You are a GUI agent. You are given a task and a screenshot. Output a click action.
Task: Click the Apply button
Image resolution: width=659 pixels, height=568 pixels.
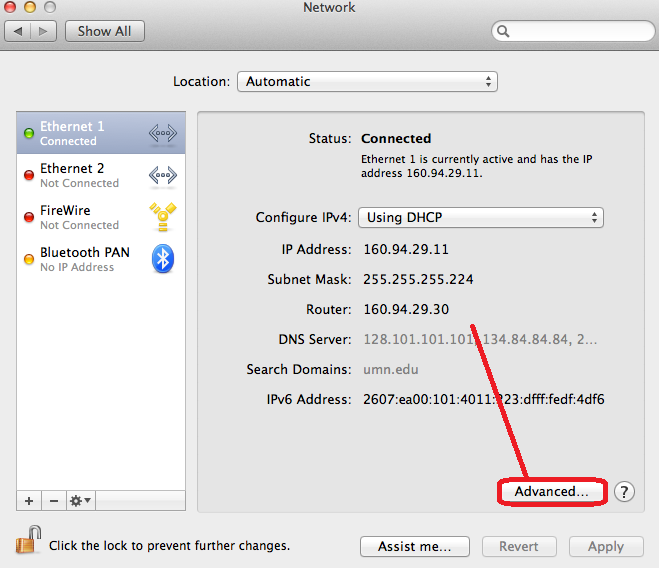[x=606, y=546]
